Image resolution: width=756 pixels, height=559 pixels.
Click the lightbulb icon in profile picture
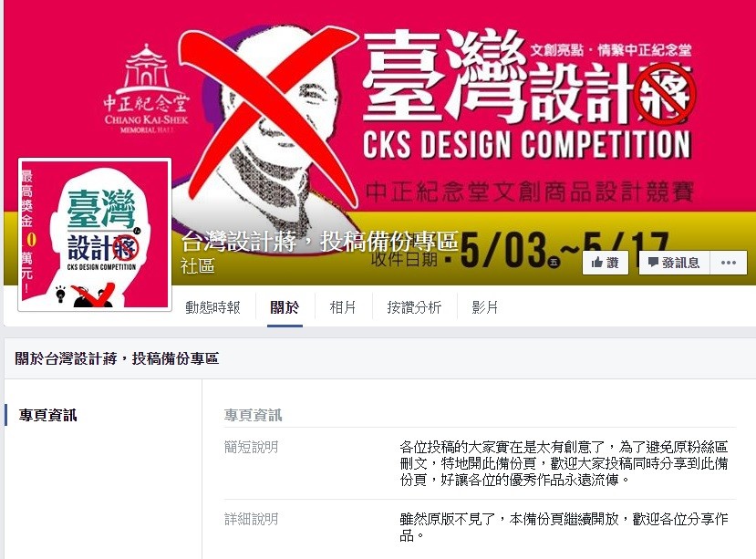click(x=61, y=294)
